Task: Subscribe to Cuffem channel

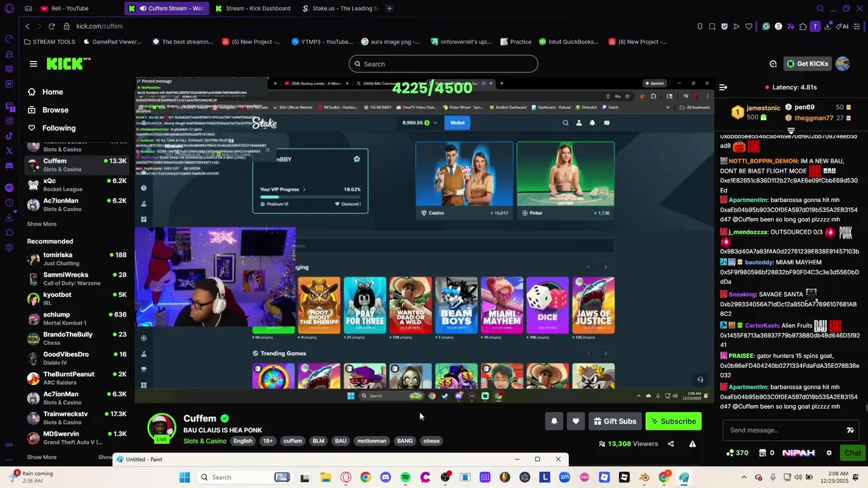Action: pyautogui.click(x=673, y=421)
